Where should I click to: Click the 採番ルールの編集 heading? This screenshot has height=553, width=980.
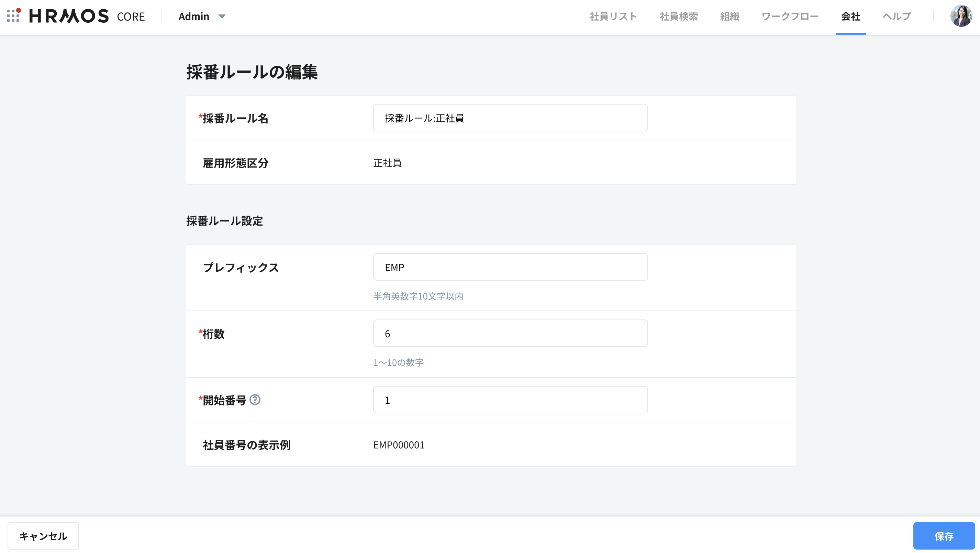(252, 72)
